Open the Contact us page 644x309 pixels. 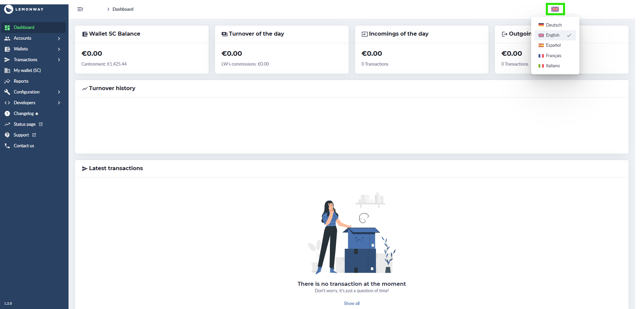tap(24, 146)
